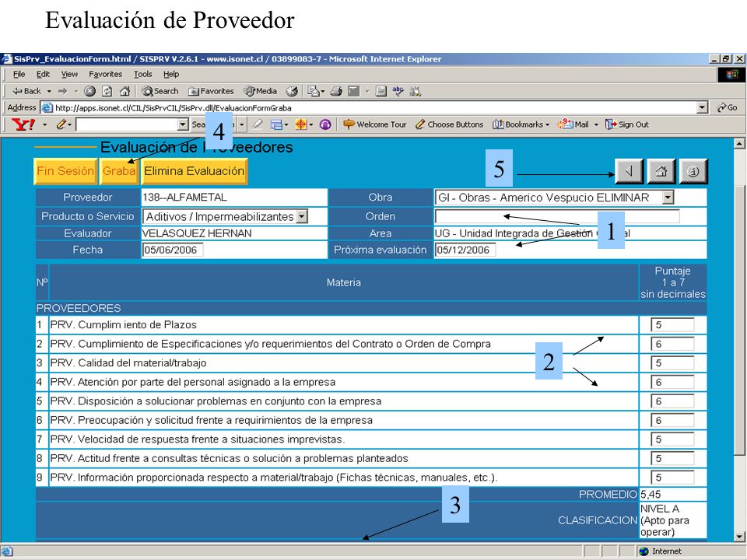Open the Help menu
This screenshot has width=747, height=560.
[x=171, y=75]
